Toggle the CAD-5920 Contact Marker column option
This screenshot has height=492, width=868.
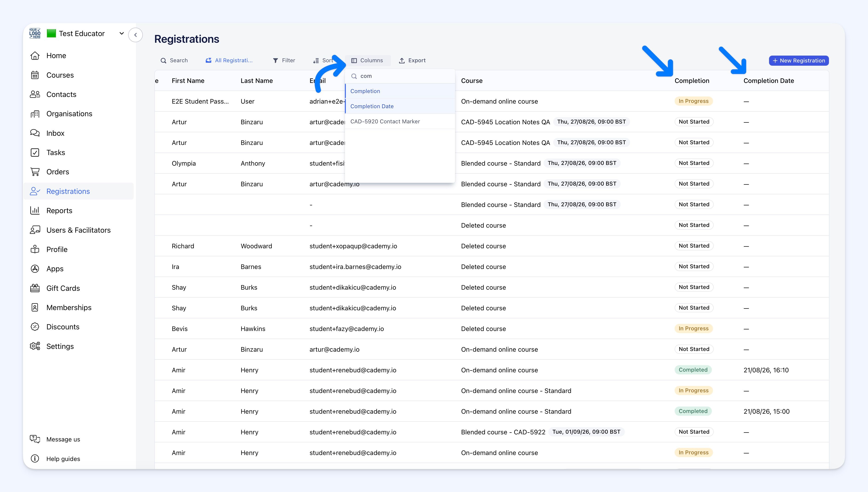[x=400, y=122]
